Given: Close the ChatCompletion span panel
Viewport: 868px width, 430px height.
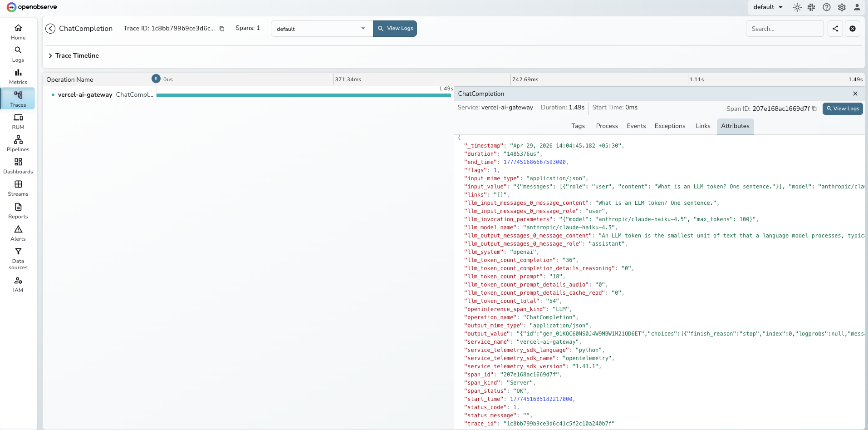Looking at the screenshot, I should pyautogui.click(x=855, y=94).
